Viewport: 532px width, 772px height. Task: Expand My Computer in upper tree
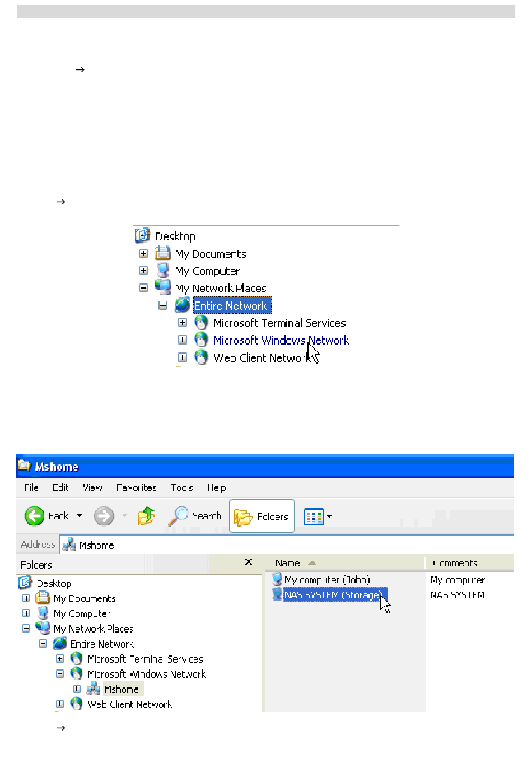(144, 271)
